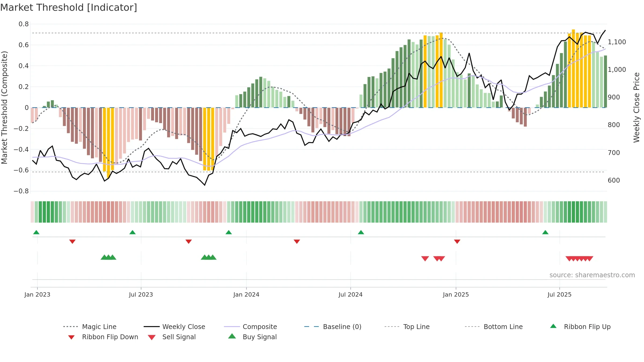The width and height of the screenshot is (644, 362).
Task: Click the isolated sell signal marker in late 2024
Action: pyautogui.click(x=425, y=259)
